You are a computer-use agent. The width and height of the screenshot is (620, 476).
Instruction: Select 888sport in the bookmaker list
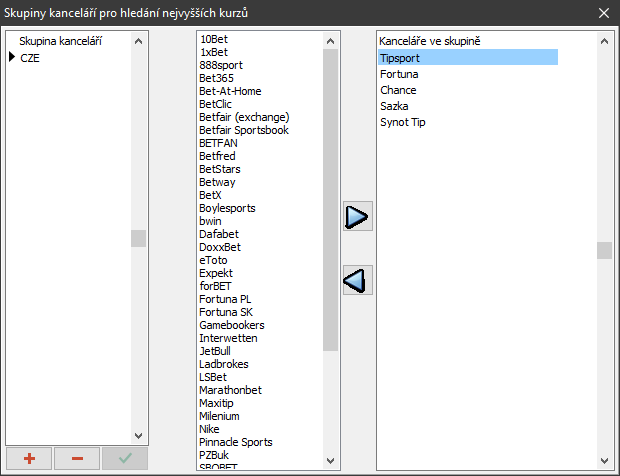pyautogui.click(x=221, y=65)
